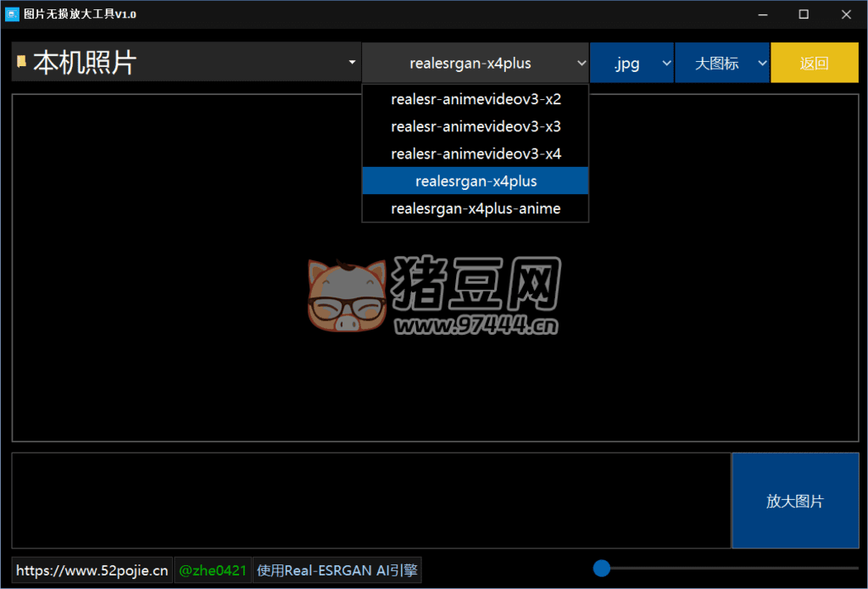Choose realesrgan-x4plus-anime model option
This screenshot has width=868, height=589.
tap(476, 208)
